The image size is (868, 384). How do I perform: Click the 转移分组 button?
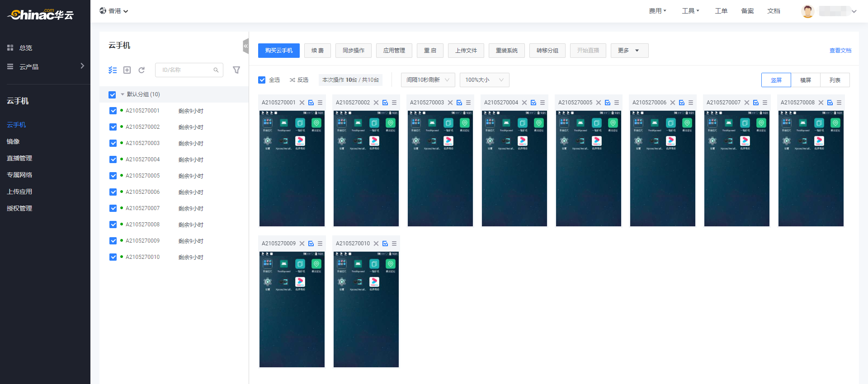(x=547, y=51)
